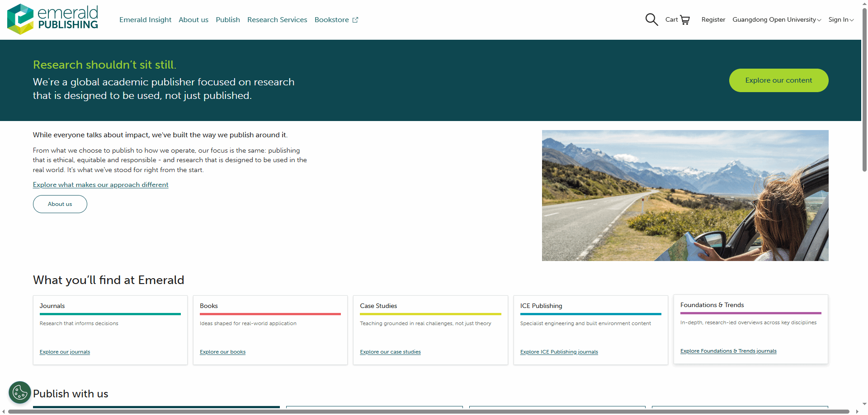Open the shopping cart icon

tap(685, 20)
